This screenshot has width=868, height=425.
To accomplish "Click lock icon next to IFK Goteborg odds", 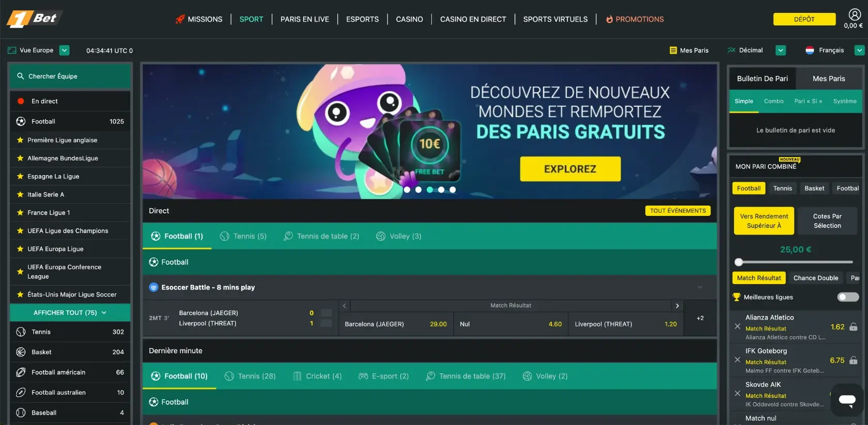I will click(854, 360).
